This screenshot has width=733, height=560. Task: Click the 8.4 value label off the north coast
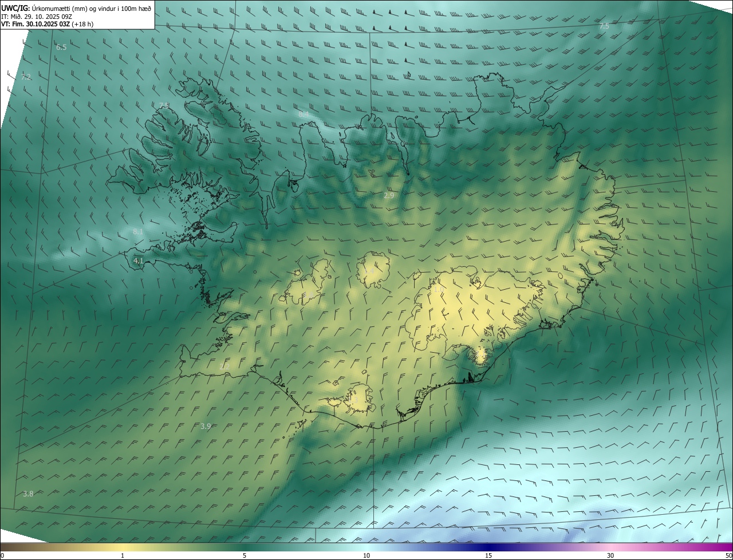click(304, 115)
